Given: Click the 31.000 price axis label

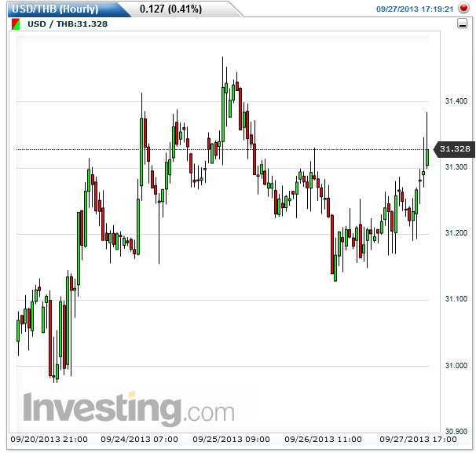Looking at the screenshot, I should point(456,366).
